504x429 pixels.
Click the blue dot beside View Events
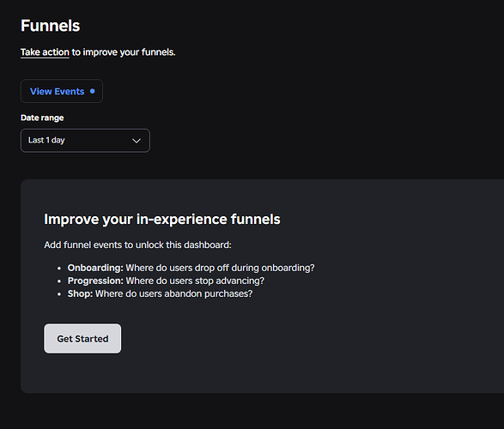[93, 91]
